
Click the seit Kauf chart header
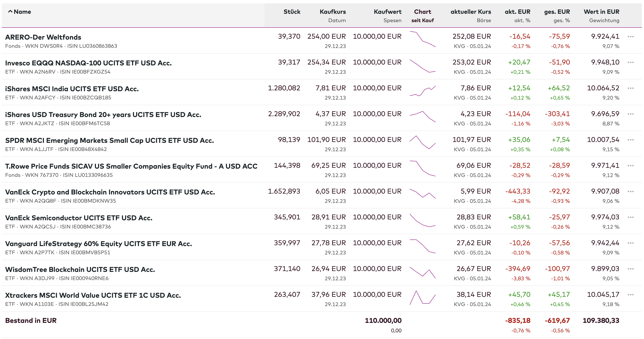[x=422, y=20]
